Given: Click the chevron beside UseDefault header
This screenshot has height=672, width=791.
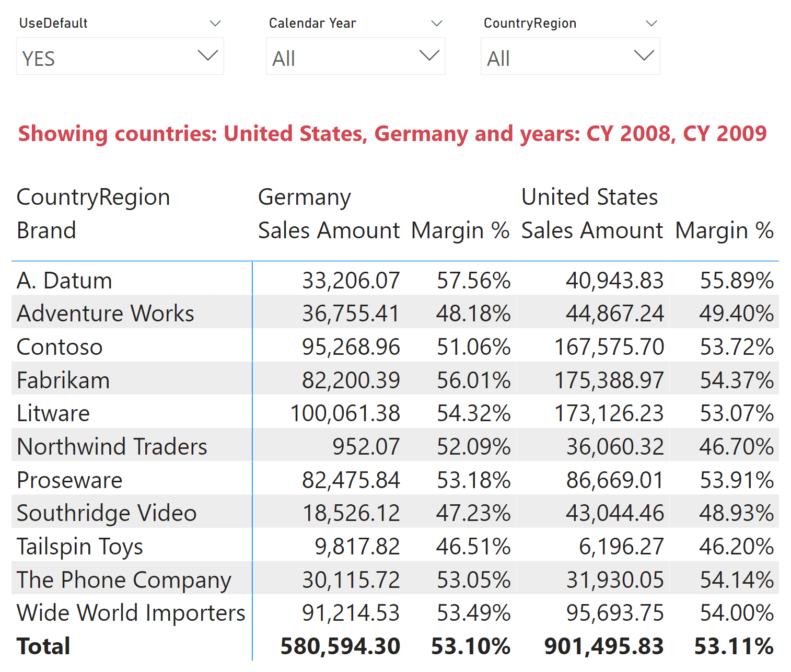Looking at the screenshot, I should (215, 24).
